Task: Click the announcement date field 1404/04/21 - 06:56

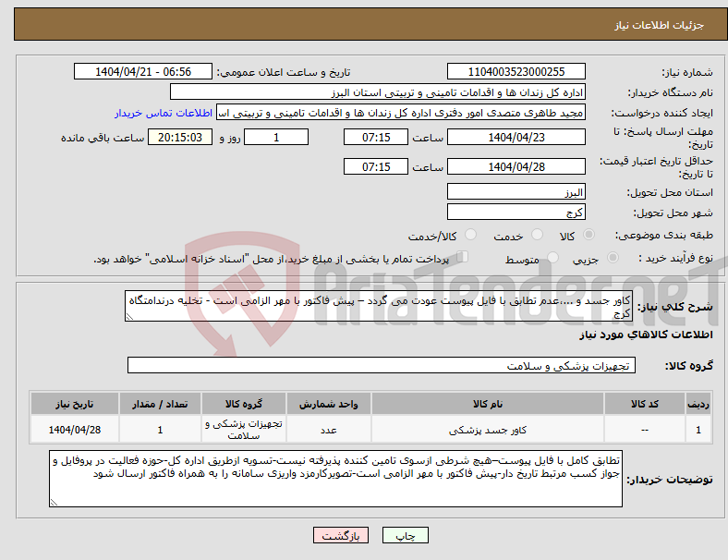Action: point(143,71)
